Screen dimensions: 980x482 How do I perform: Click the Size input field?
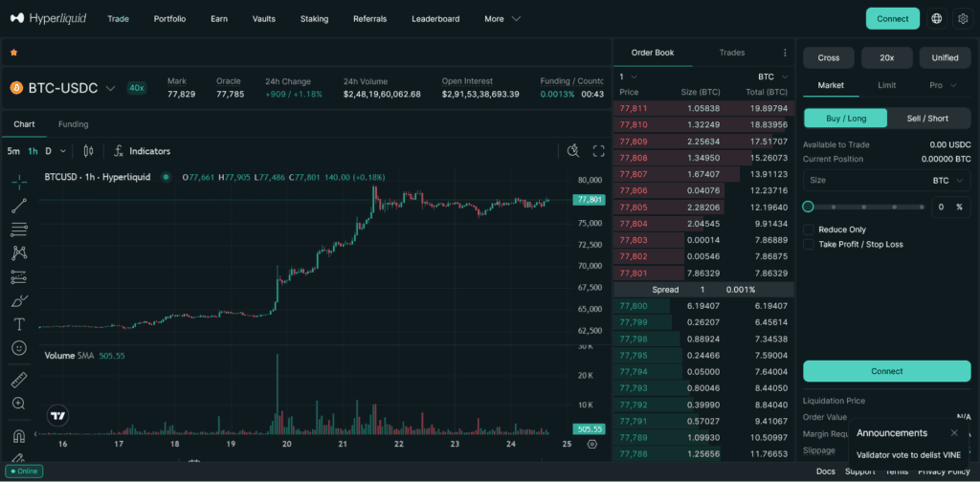point(887,181)
